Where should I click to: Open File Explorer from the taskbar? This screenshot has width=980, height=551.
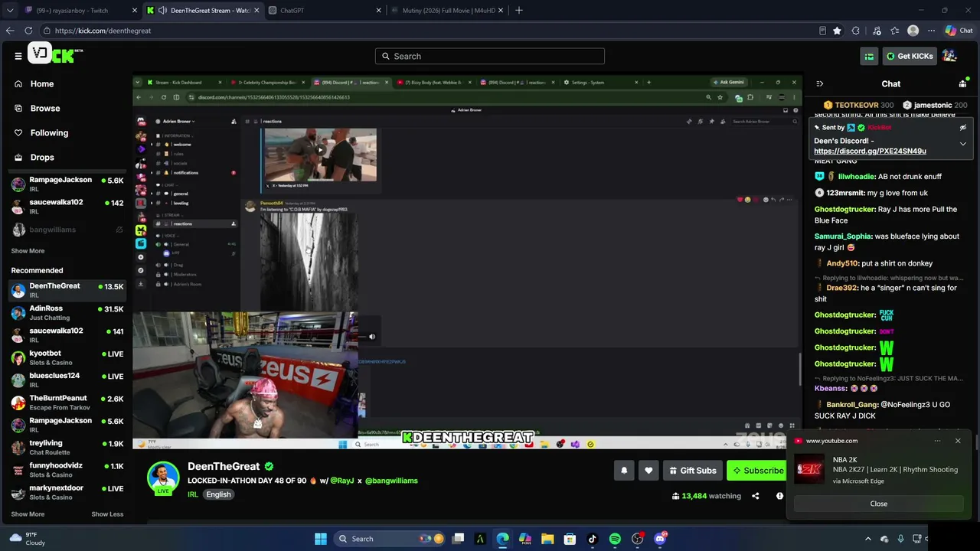point(547,539)
